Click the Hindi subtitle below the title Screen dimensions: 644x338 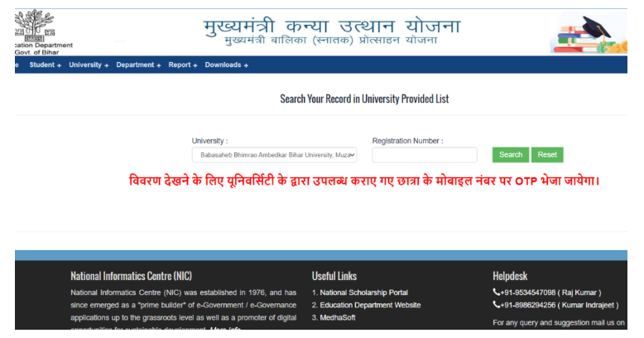330,41
